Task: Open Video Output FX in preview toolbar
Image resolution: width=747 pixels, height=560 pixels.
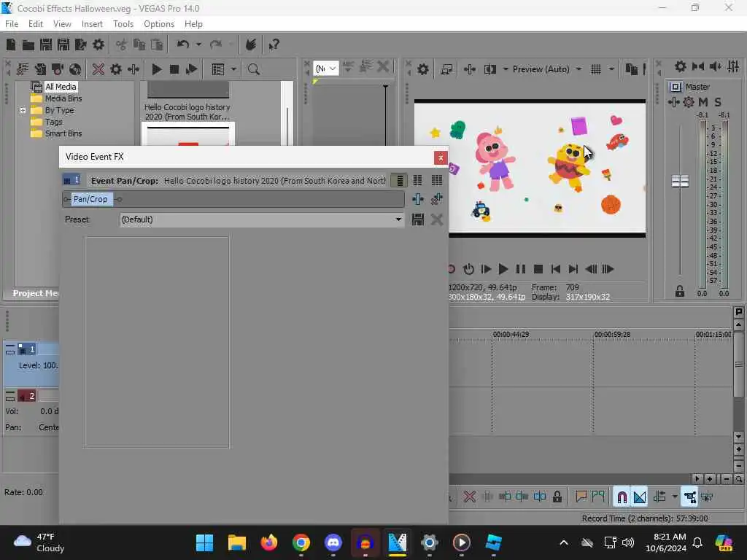Action: point(469,69)
